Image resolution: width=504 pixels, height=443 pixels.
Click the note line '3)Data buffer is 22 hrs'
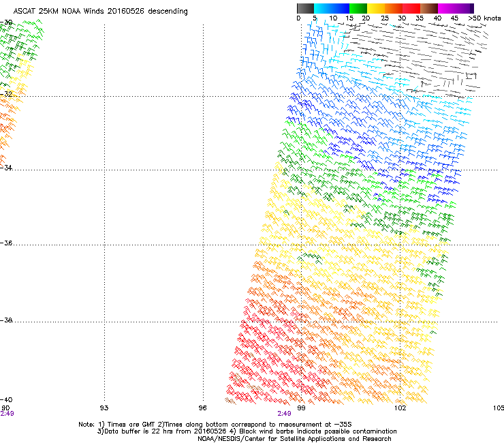point(247,431)
